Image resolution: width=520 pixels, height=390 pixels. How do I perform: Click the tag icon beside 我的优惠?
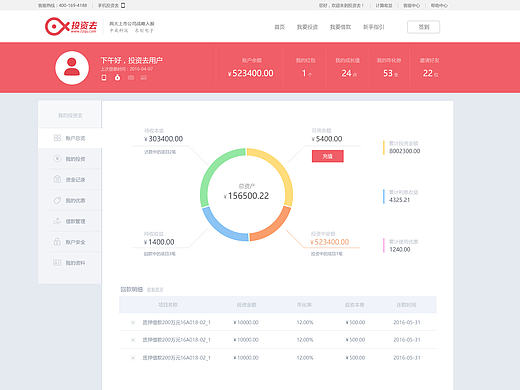57,200
